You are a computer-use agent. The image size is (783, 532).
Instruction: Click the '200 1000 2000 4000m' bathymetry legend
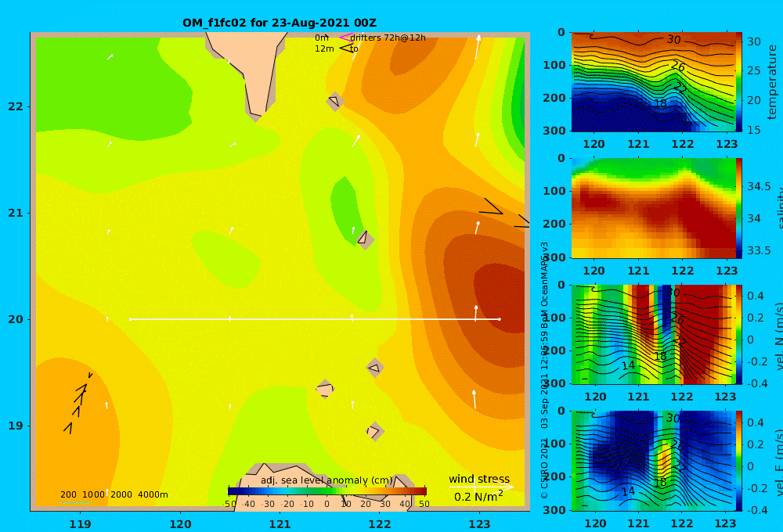pos(114,494)
